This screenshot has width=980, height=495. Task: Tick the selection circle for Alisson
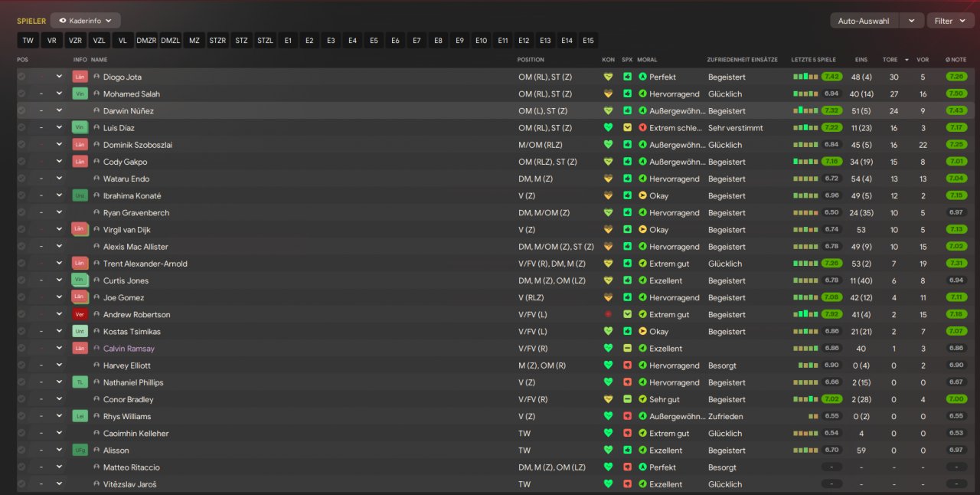click(21, 450)
